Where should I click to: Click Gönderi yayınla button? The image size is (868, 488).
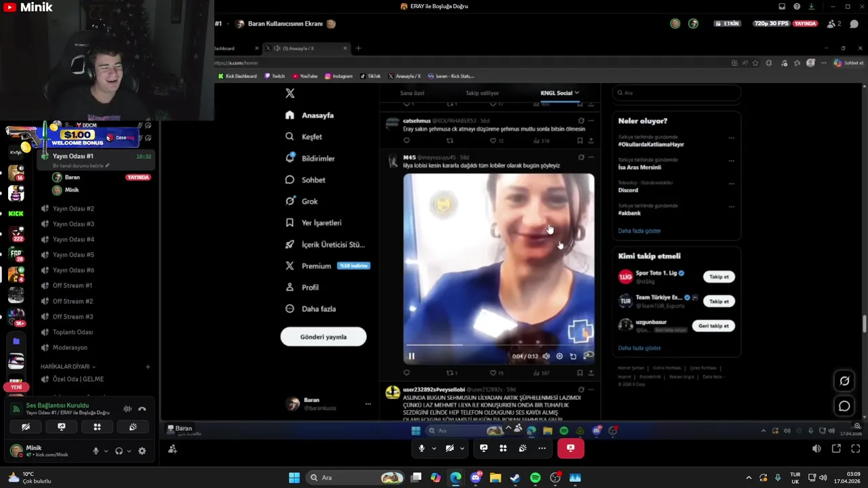pyautogui.click(x=323, y=337)
